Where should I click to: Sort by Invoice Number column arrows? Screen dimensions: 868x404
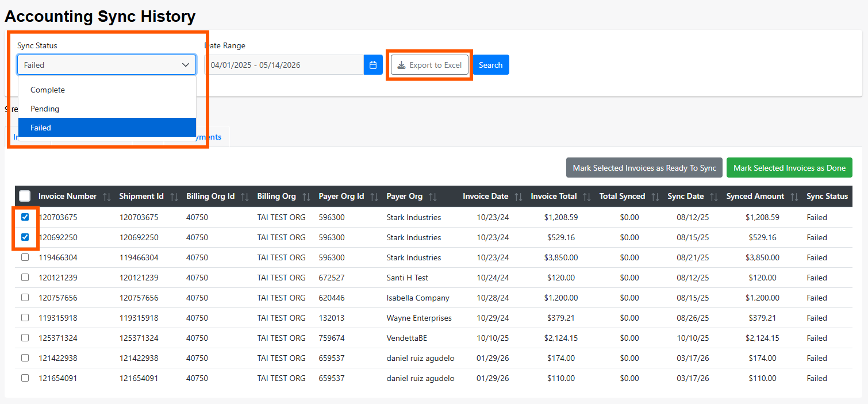click(106, 197)
